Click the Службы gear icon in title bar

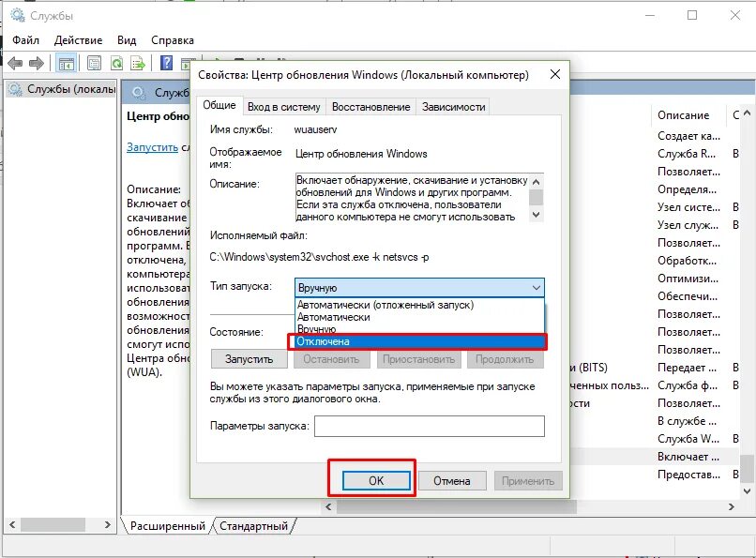coord(18,15)
